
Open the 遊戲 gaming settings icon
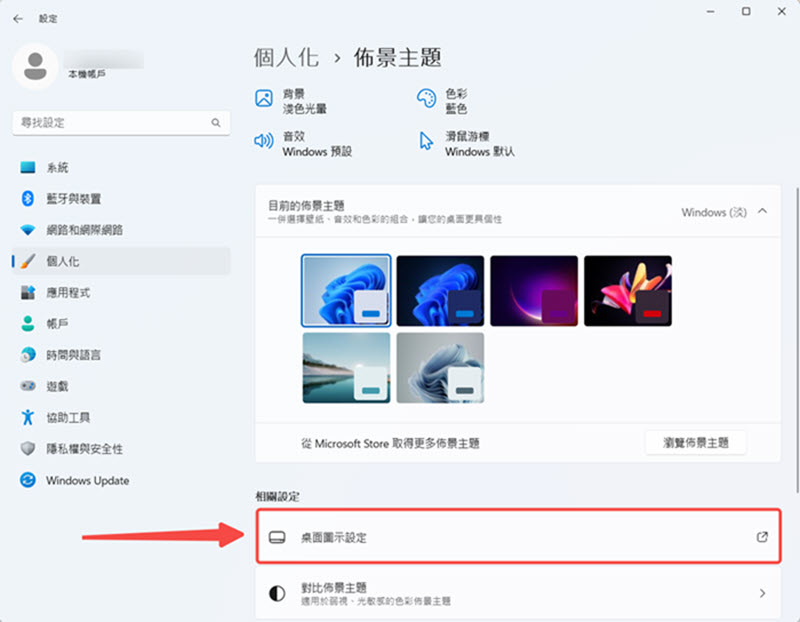coord(29,387)
